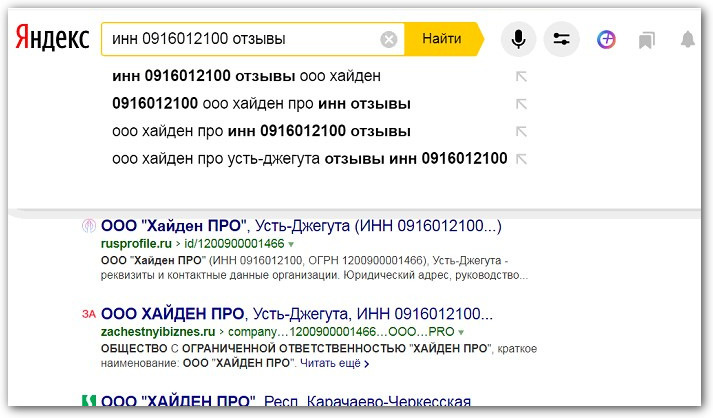Click the rusprofile favicon icon
Image resolution: width=713 pixels, height=418 pixels.
[89, 226]
